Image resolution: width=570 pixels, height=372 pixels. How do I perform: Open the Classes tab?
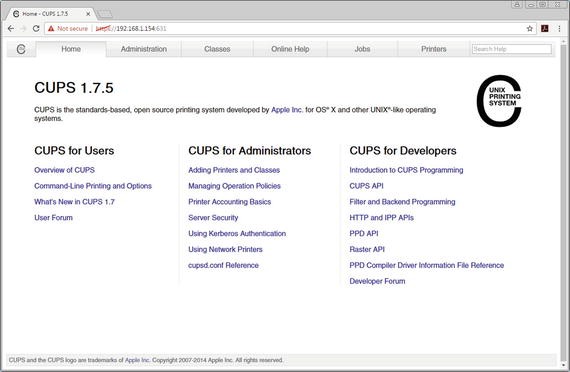pyautogui.click(x=217, y=49)
